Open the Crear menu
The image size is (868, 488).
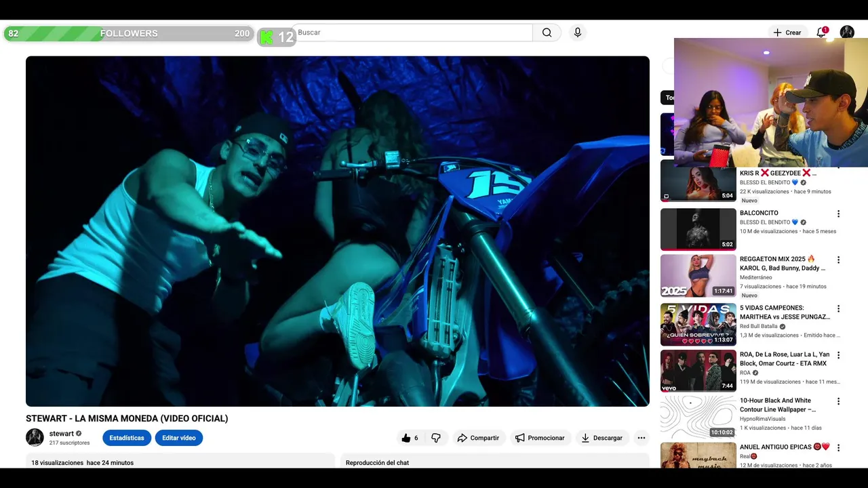[x=787, y=33]
